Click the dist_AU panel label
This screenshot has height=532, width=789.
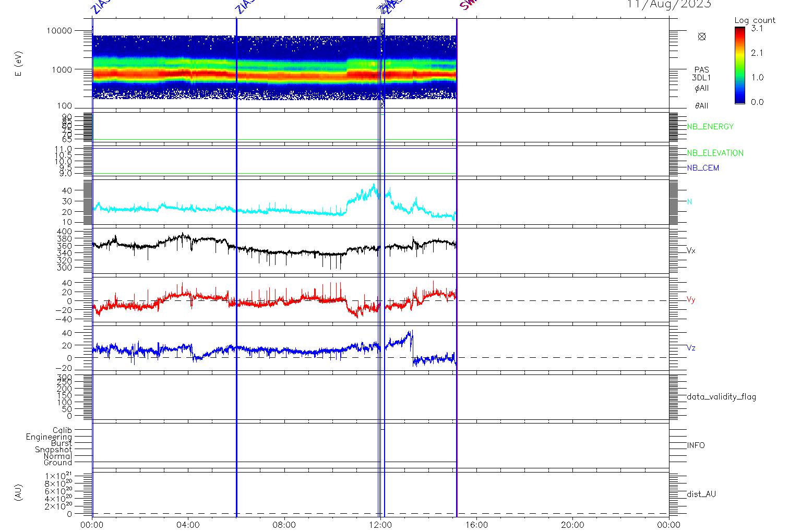(701, 494)
